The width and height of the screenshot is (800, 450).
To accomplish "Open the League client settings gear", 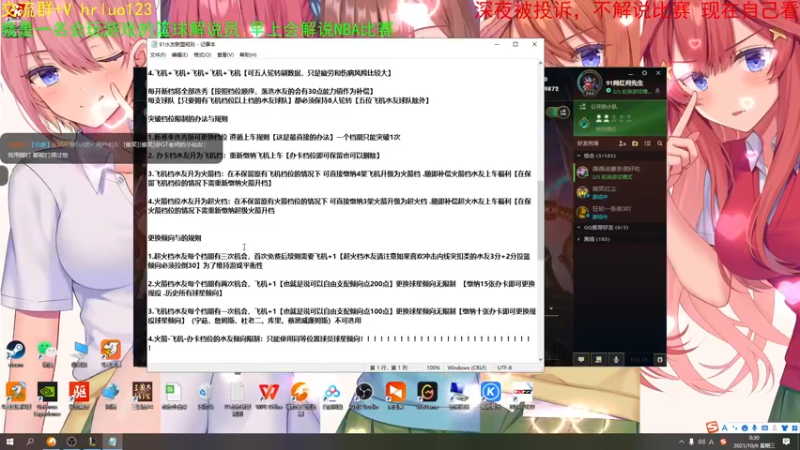I will point(644,73).
